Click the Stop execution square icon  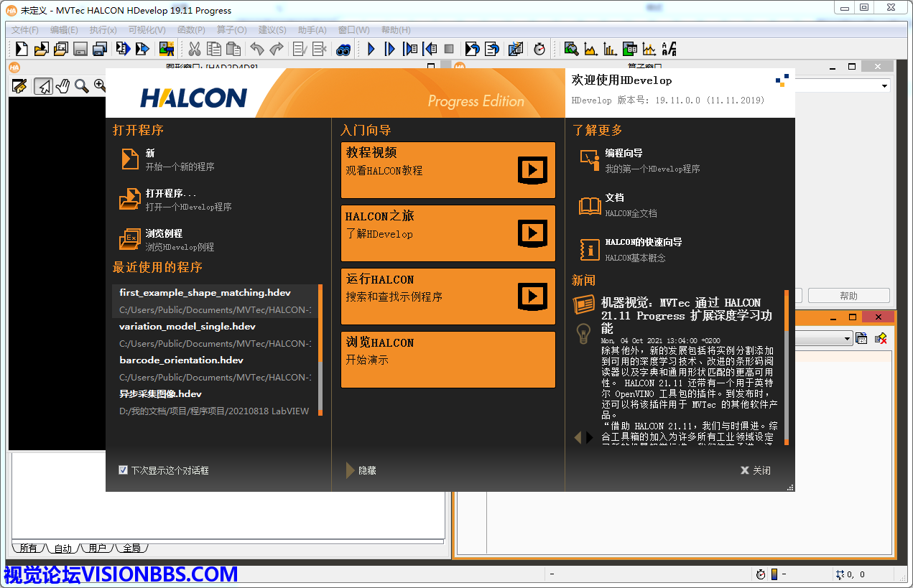[x=449, y=49]
